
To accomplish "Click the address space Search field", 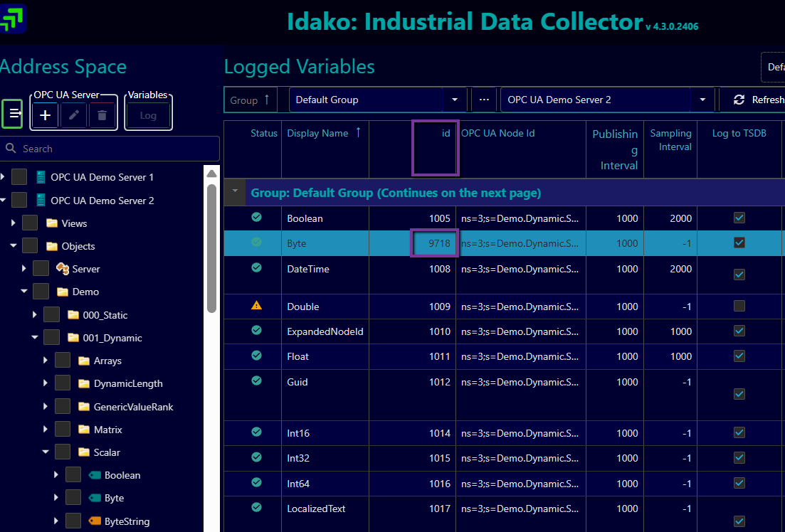I will [x=114, y=149].
